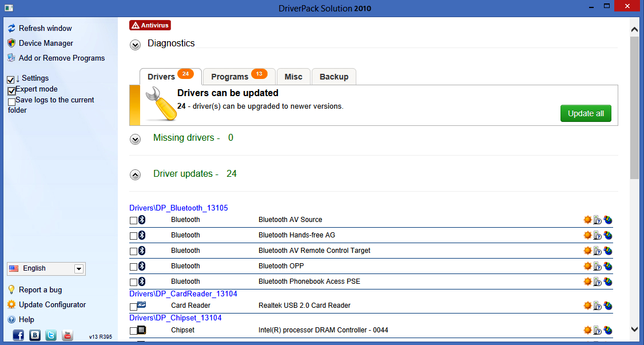This screenshot has height=345, width=644.
Task: Tick the Bluetooth Phonebook Acess PSE checkbox
Action: (133, 282)
